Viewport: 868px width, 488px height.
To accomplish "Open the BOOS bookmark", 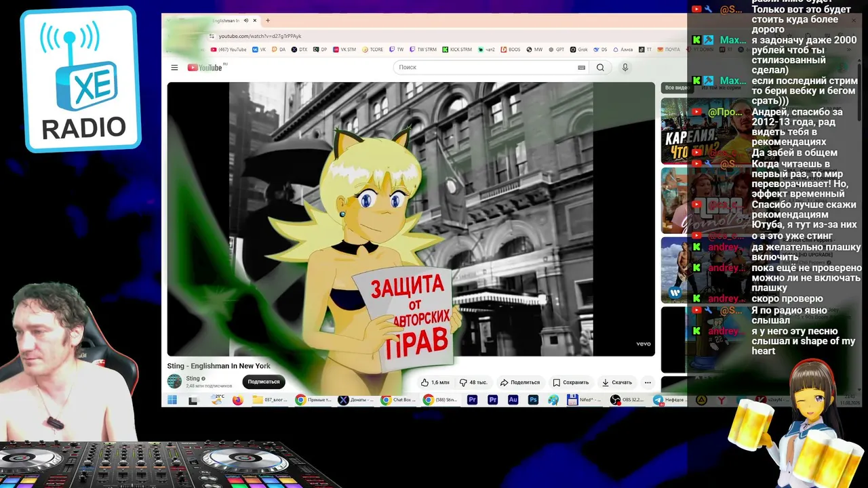I will (511, 49).
